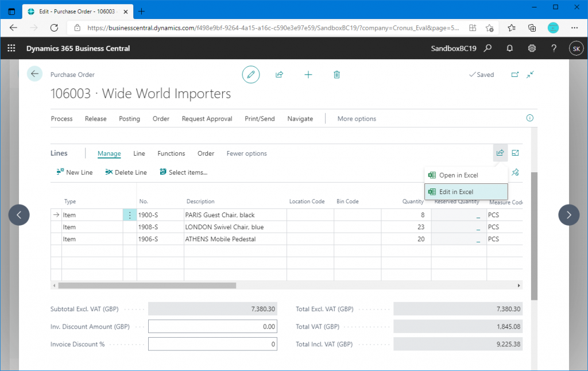This screenshot has height=371, width=588.
Task: Expand the Lines part to full view
Action: (x=515, y=153)
